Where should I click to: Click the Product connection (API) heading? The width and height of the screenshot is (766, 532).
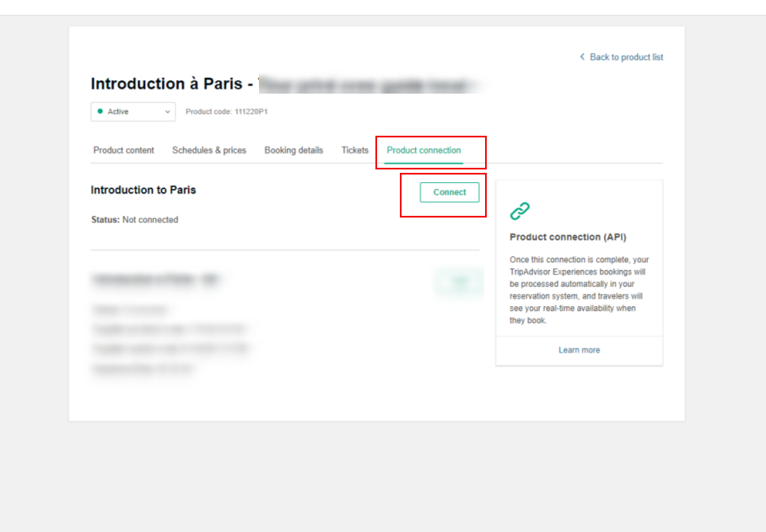click(568, 237)
